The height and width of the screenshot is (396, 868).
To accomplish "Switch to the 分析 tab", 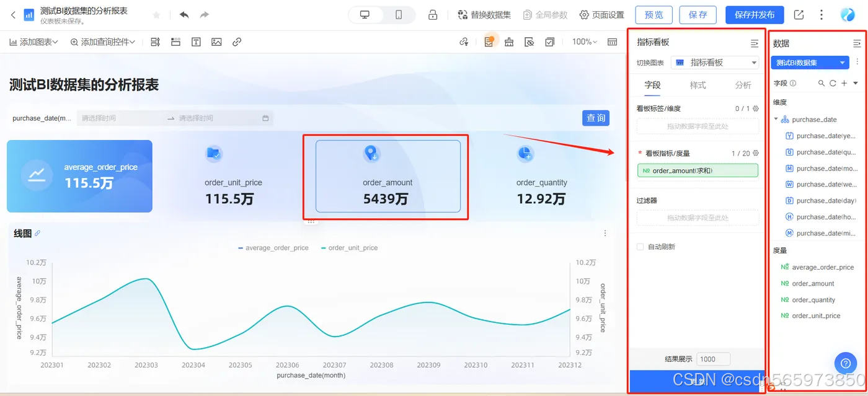I will tap(743, 85).
